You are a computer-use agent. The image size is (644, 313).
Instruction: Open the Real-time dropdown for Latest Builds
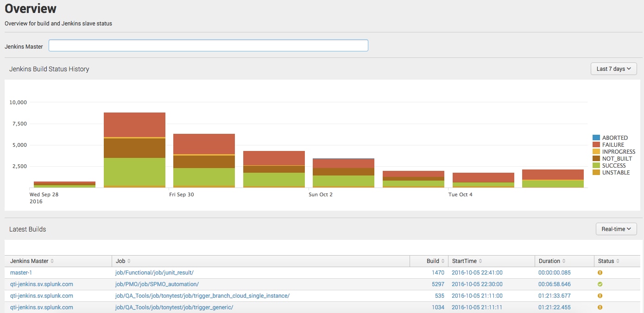(x=616, y=229)
